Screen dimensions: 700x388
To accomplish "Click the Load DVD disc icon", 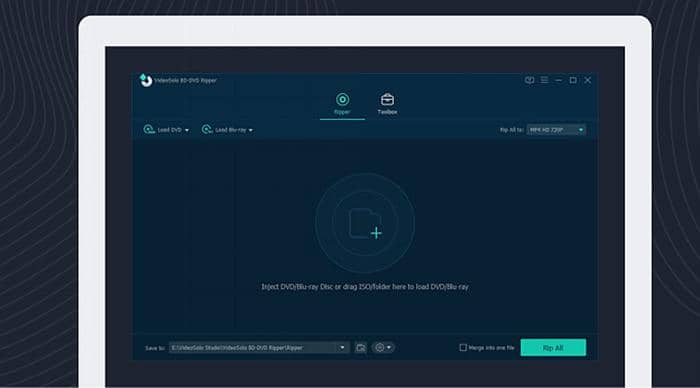I will click(x=149, y=129).
